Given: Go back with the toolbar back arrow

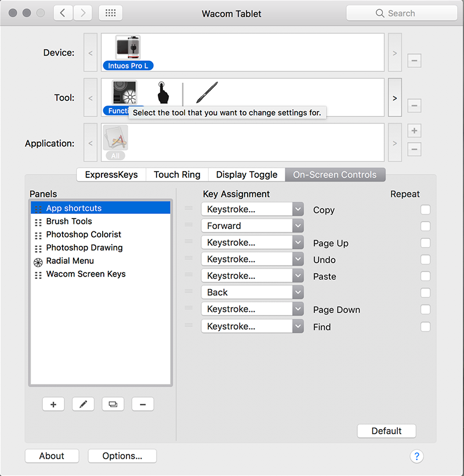Looking at the screenshot, I should 63,13.
